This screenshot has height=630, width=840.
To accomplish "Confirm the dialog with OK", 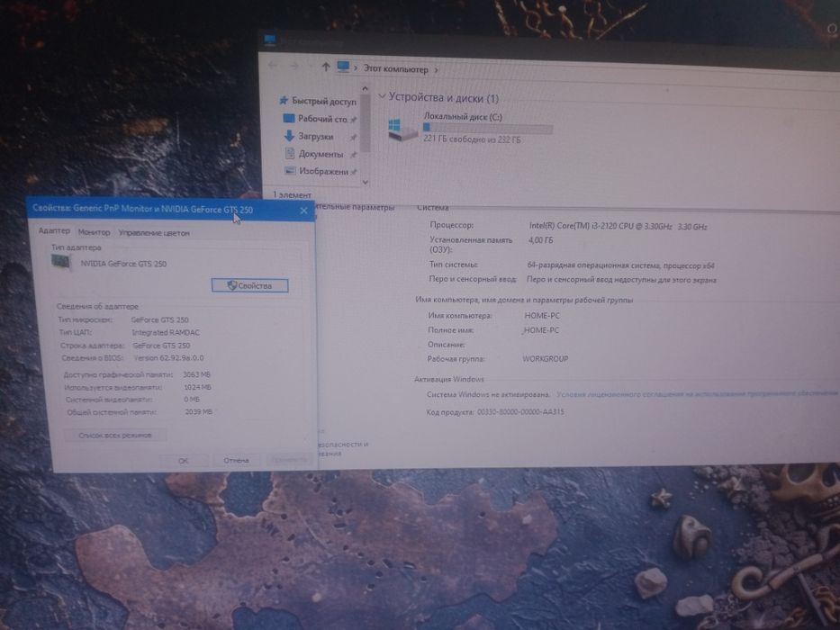I will (x=183, y=460).
